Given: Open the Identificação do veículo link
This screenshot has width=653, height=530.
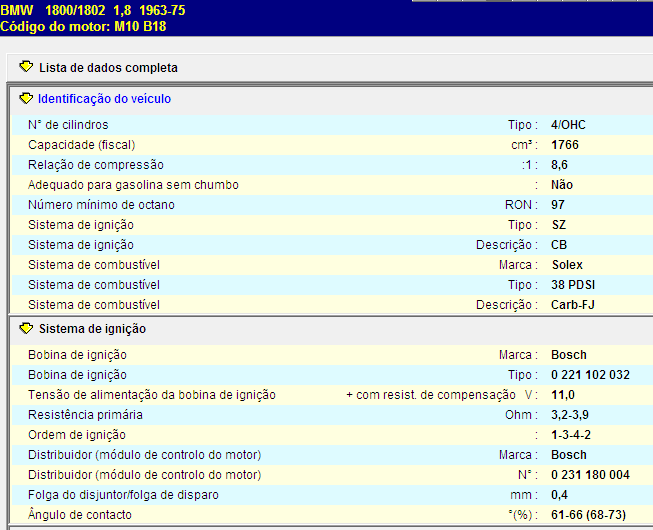Looking at the screenshot, I should [x=105, y=99].
